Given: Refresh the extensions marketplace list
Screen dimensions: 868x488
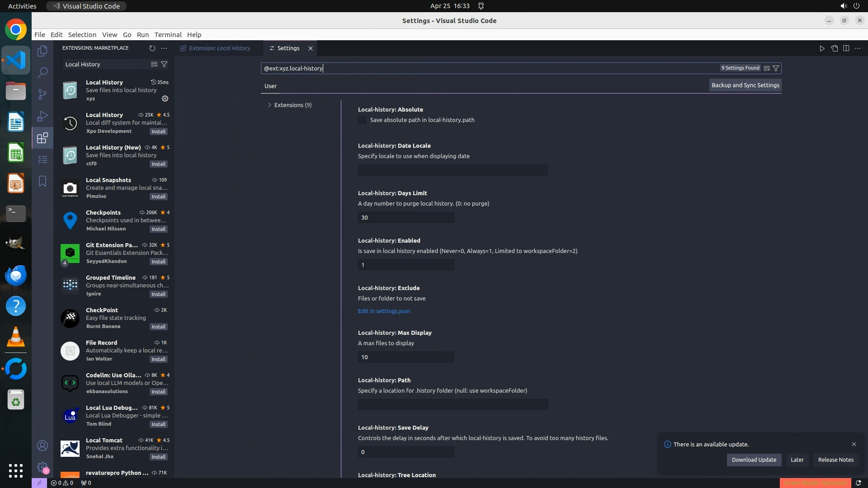Looking at the screenshot, I should (152, 48).
